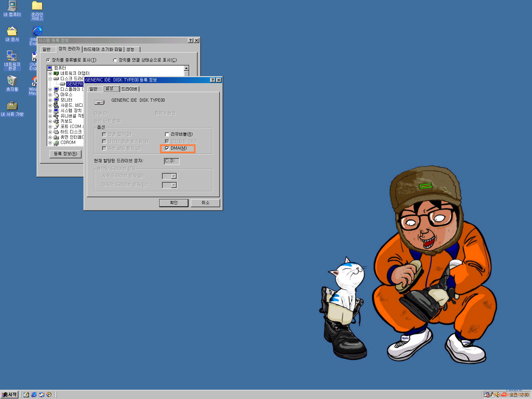The height and width of the screenshot is (399, 532).
Task: Expand the 키보드 tree node
Action: [x=50, y=121]
